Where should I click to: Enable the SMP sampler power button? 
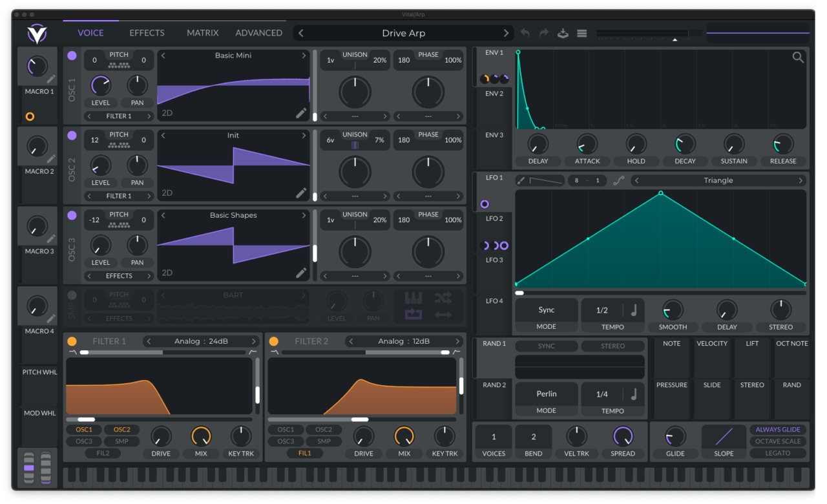tap(72, 295)
